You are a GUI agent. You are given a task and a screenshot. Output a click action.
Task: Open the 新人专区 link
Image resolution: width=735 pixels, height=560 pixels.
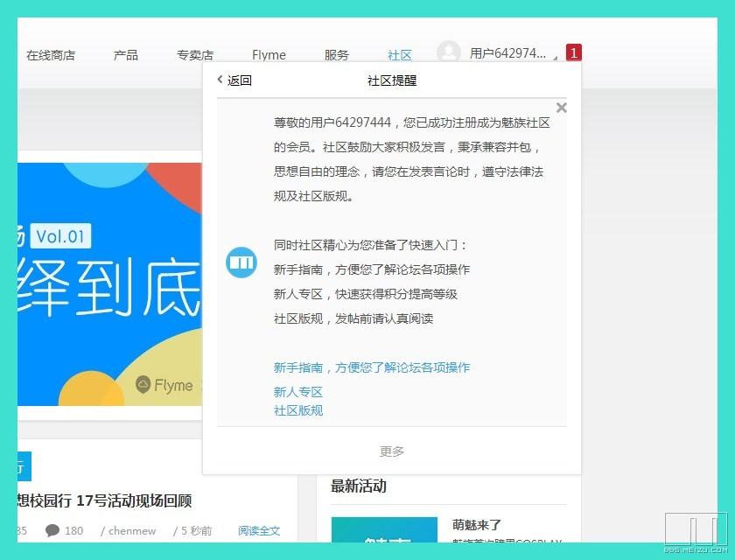pos(298,392)
